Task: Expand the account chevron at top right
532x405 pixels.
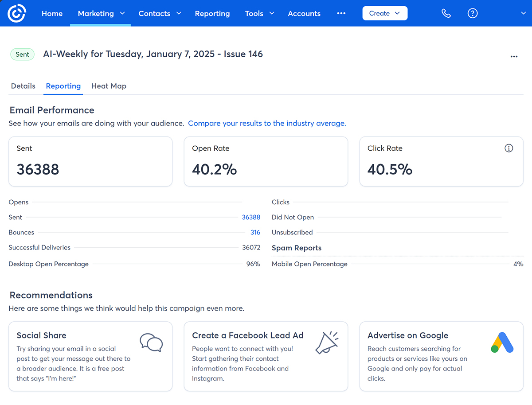Action: 523,13
